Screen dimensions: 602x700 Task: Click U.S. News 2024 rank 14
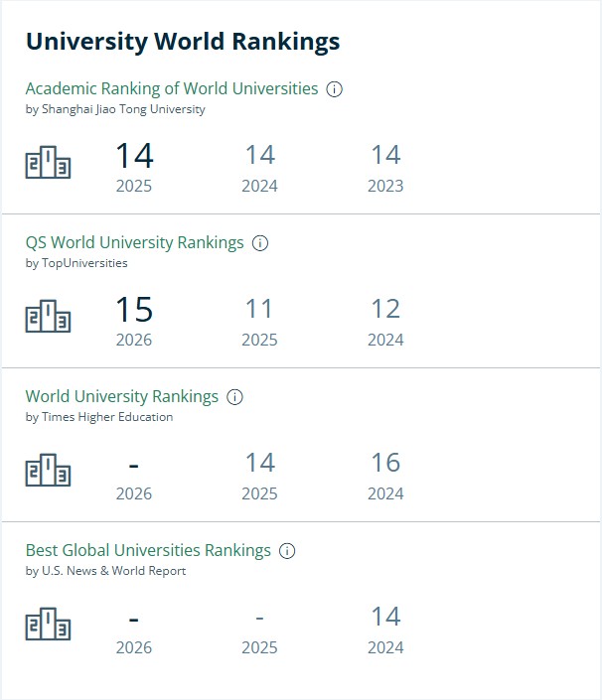(x=385, y=617)
